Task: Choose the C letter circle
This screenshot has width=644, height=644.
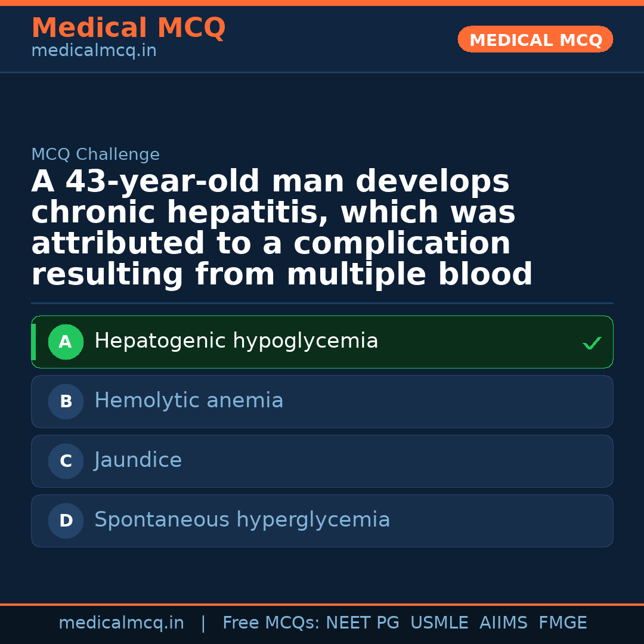Action: click(66, 462)
